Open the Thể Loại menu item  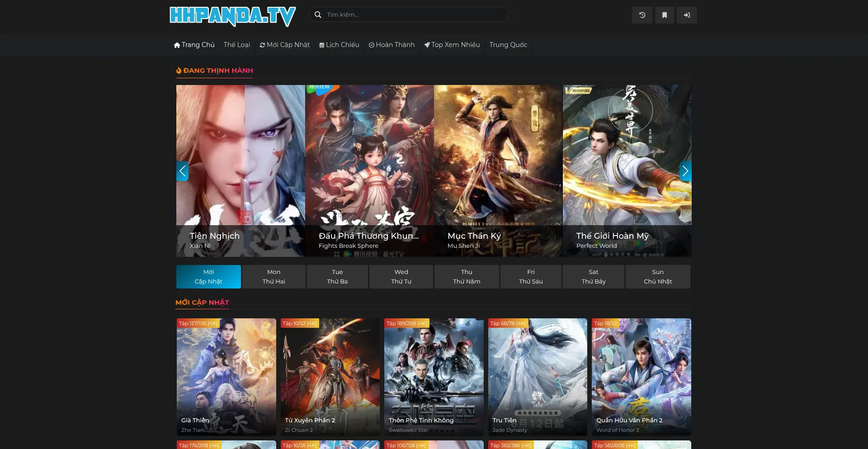[x=237, y=45]
